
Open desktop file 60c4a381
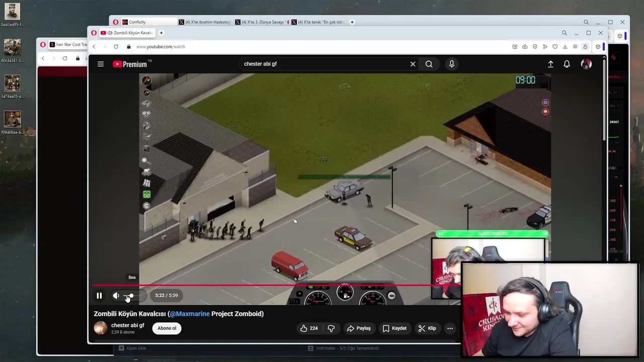coord(12,51)
